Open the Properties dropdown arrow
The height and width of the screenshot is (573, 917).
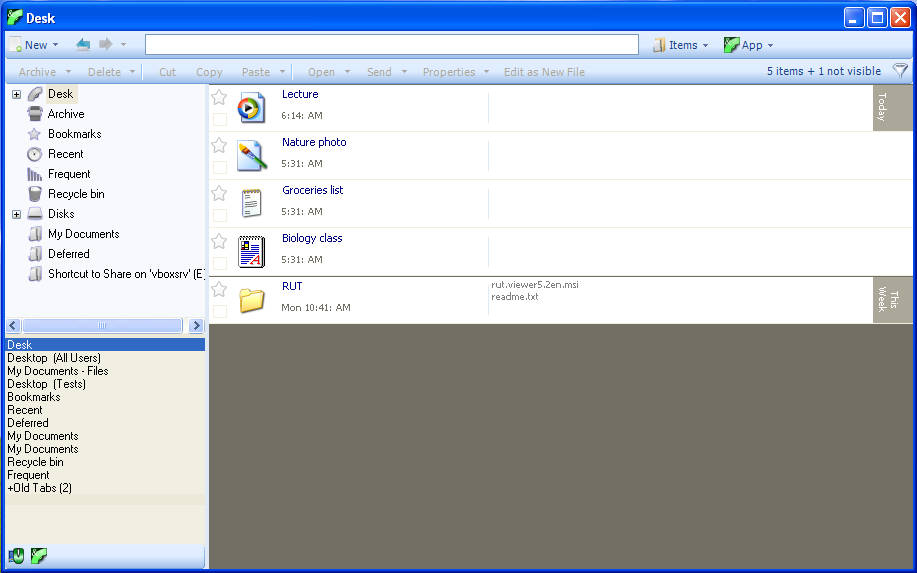[x=486, y=72]
